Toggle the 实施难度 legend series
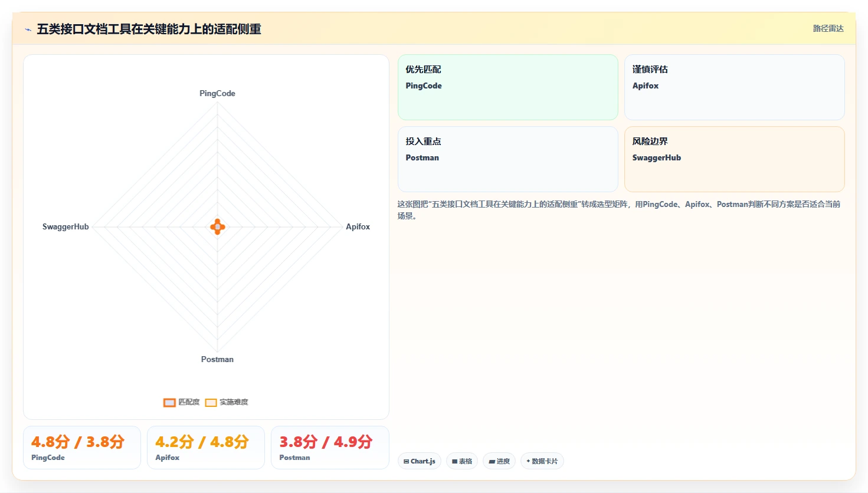 tap(227, 402)
